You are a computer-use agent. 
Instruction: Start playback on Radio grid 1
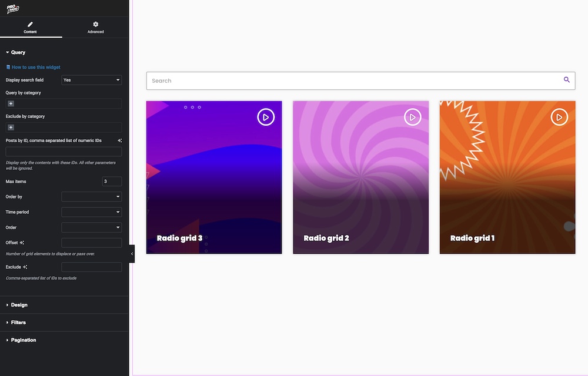point(559,117)
